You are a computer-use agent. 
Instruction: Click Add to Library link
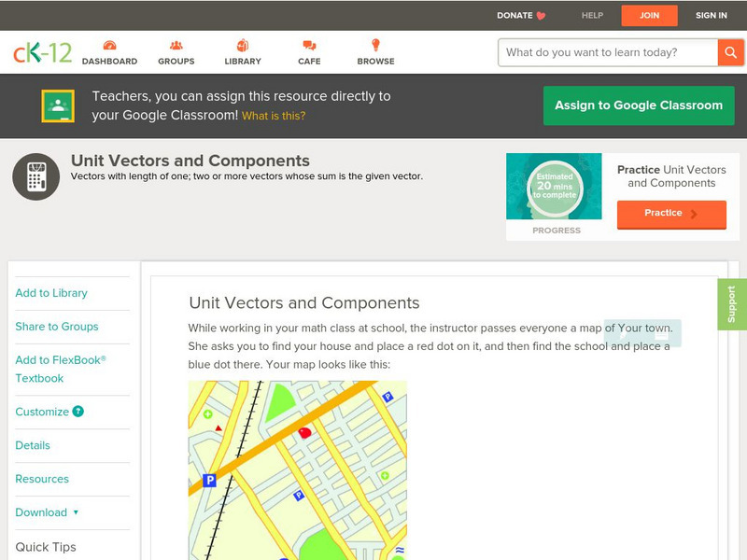tap(51, 293)
